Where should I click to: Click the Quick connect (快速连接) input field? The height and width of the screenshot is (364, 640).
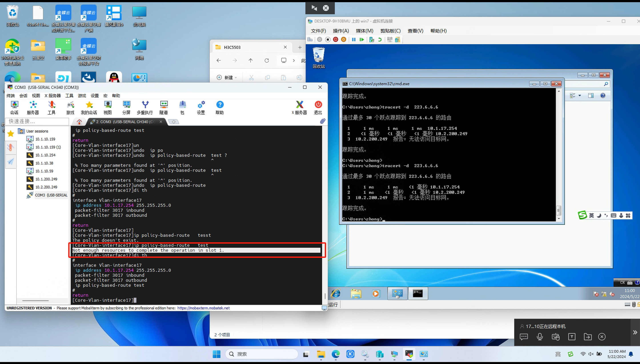point(38,121)
